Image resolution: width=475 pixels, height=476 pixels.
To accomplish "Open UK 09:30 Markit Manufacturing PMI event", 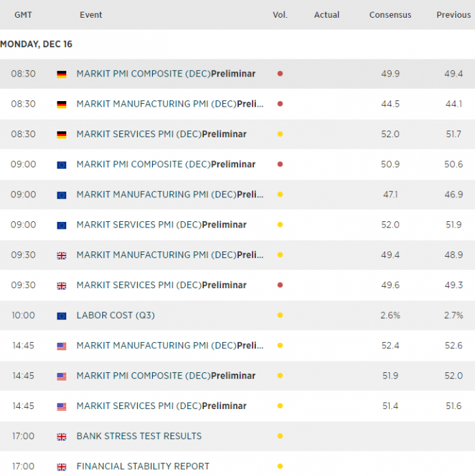I will [170, 255].
